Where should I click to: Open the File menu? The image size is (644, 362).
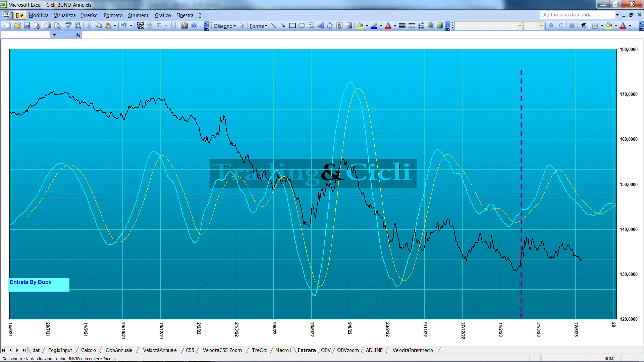point(19,15)
